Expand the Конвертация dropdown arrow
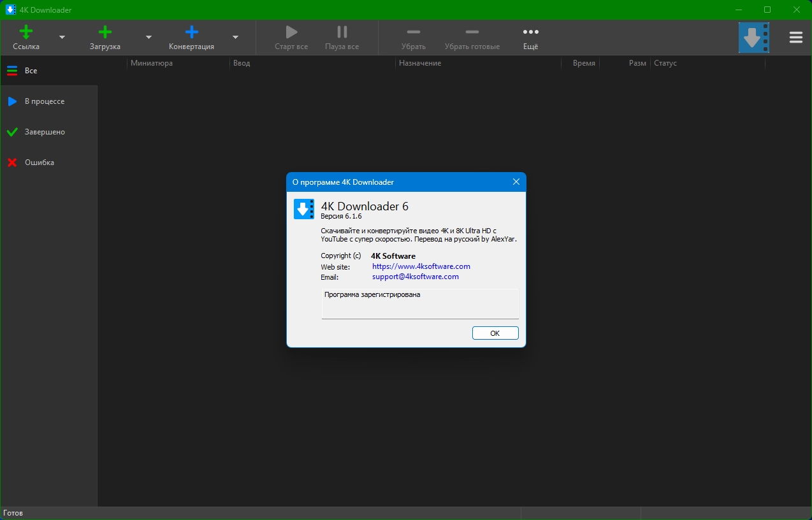Screen dimensions: 812x520 (x=235, y=38)
